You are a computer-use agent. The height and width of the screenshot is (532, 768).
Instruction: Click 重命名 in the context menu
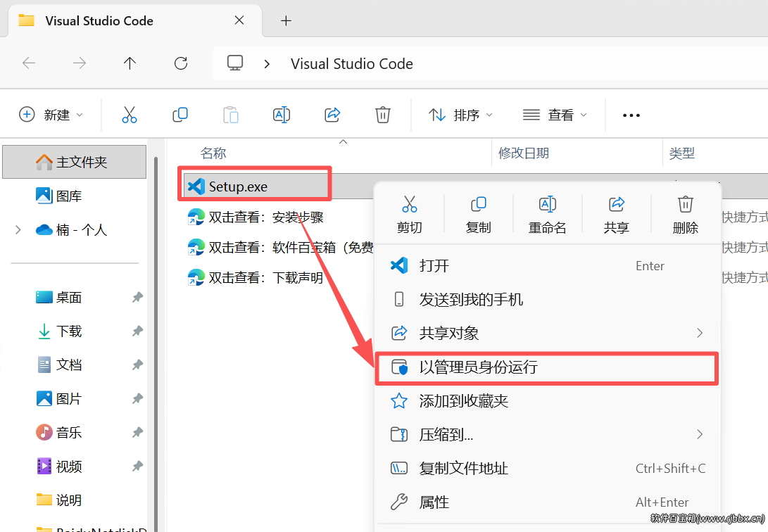point(547,215)
